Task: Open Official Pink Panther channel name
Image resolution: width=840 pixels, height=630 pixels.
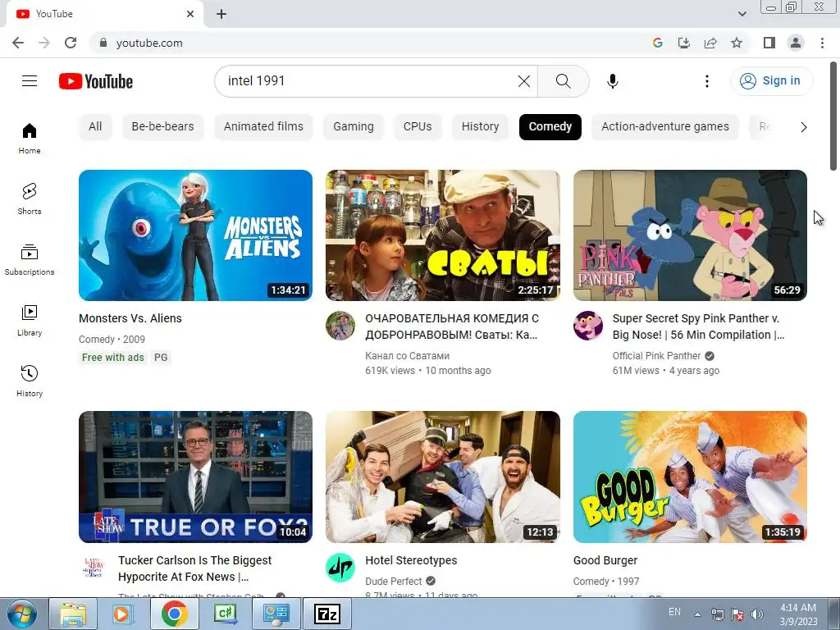Action: 656,356
